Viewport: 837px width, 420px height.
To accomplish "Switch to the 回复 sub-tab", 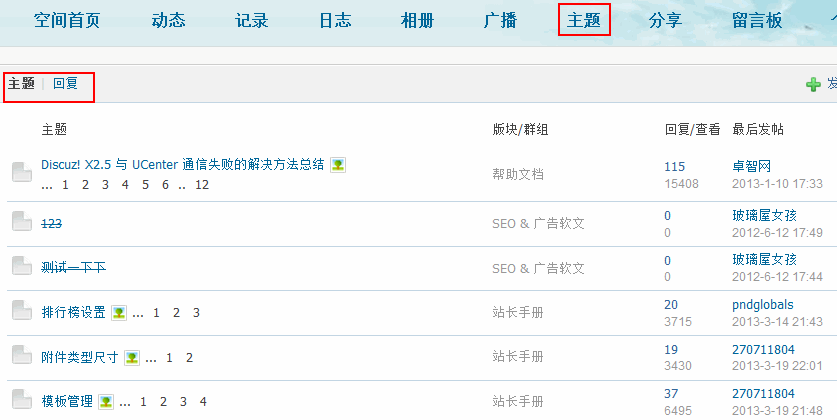I will [x=66, y=84].
